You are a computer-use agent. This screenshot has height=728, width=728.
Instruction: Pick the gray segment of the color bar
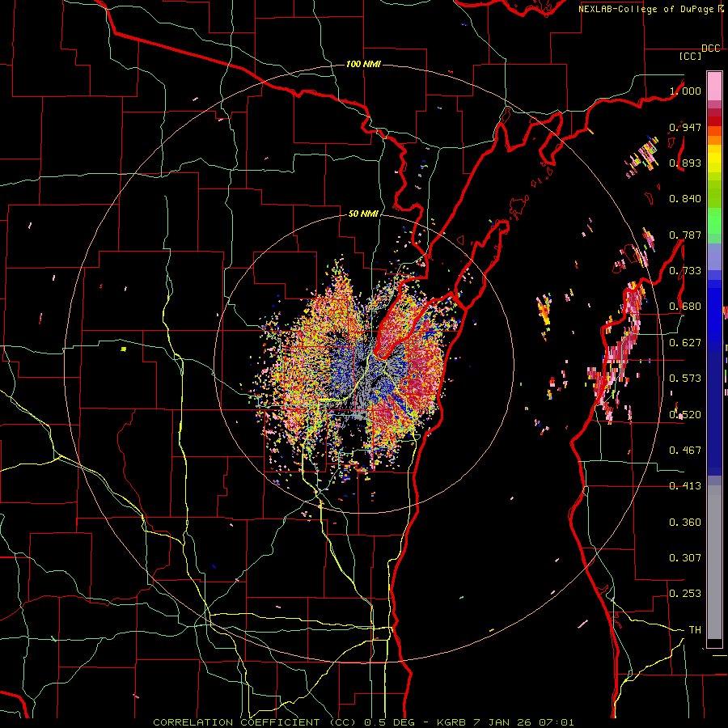click(x=714, y=562)
